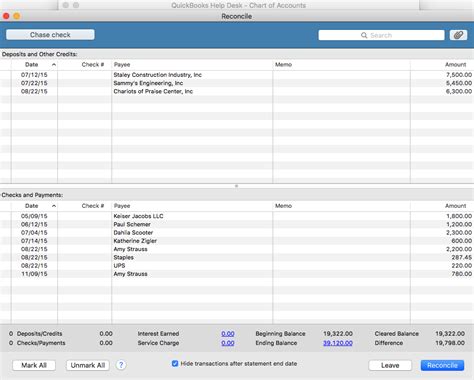The height and width of the screenshot is (380, 474).
Task: Mark the Chariots of Praise Center deposit
Action: pyautogui.click(x=237, y=91)
